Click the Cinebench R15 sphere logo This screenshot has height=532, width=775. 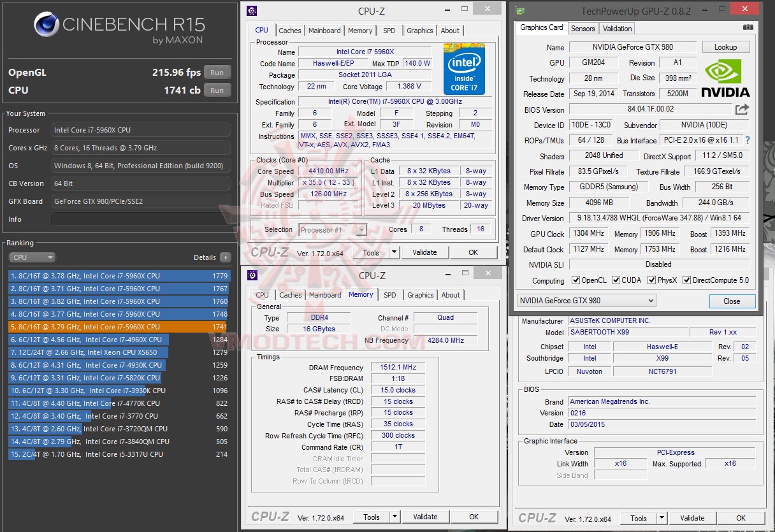[x=47, y=25]
